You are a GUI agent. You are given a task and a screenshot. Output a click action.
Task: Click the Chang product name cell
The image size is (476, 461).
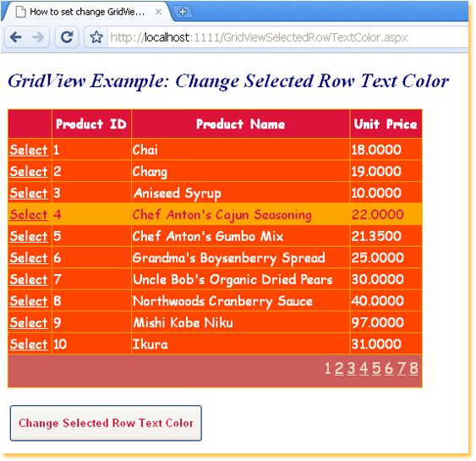click(240, 171)
